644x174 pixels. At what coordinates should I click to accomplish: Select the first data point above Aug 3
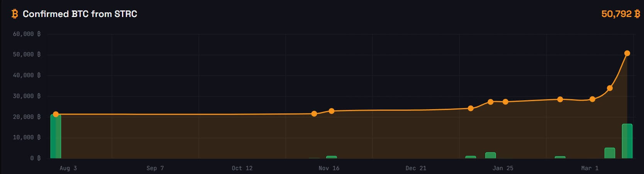(x=56, y=114)
